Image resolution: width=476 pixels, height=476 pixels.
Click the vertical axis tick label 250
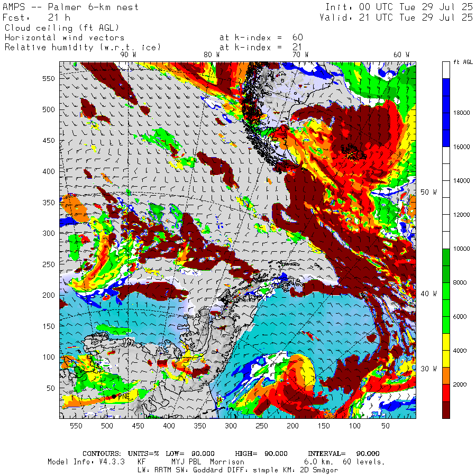pos(49,264)
